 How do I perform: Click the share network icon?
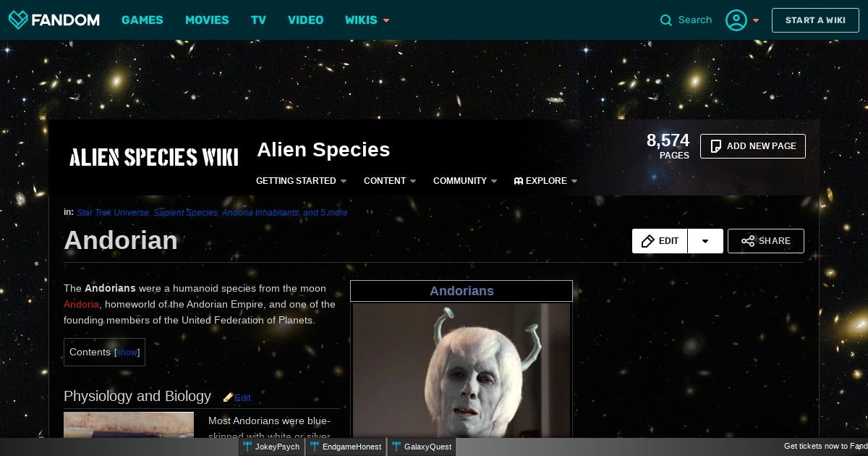pos(748,241)
